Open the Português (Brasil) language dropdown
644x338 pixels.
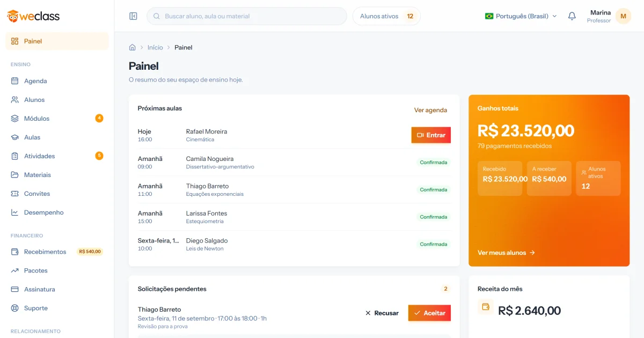(521, 16)
